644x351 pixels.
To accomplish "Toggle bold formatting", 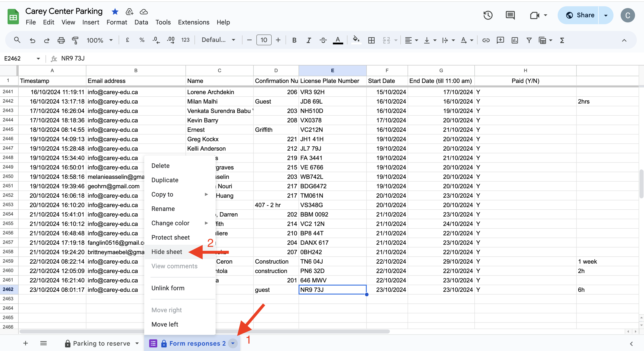I will (x=294, y=40).
